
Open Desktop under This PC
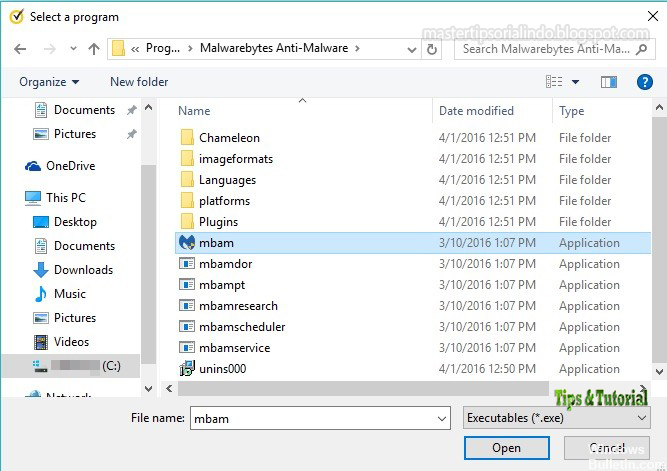(65, 222)
